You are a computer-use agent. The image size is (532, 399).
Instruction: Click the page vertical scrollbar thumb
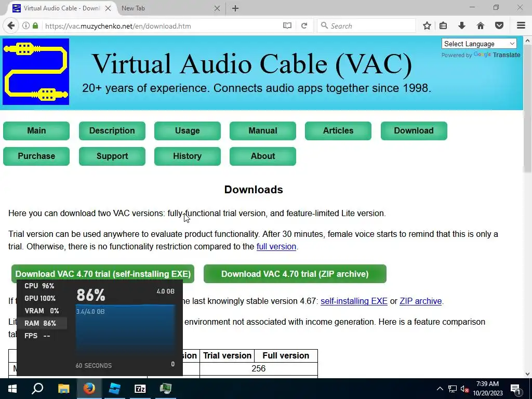527,109
